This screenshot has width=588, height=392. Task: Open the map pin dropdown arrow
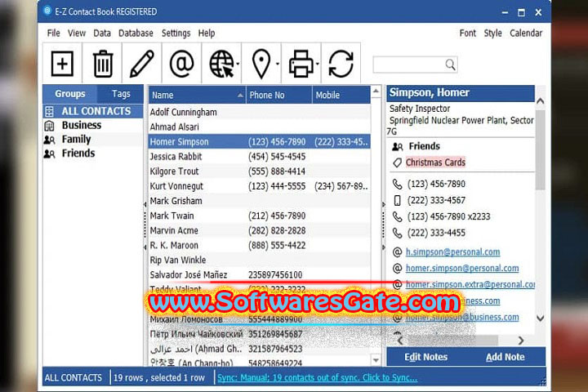click(278, 65)
